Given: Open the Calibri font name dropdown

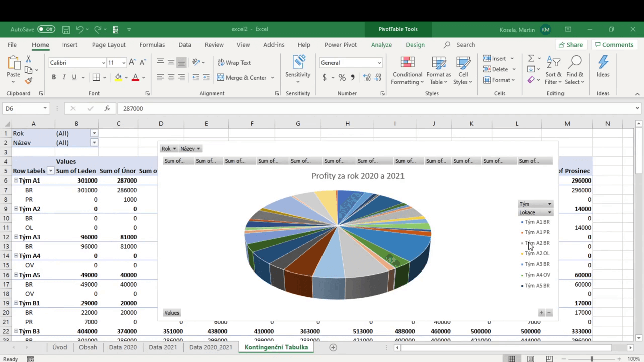Looking at the screenshot, I should coord(103,63).
